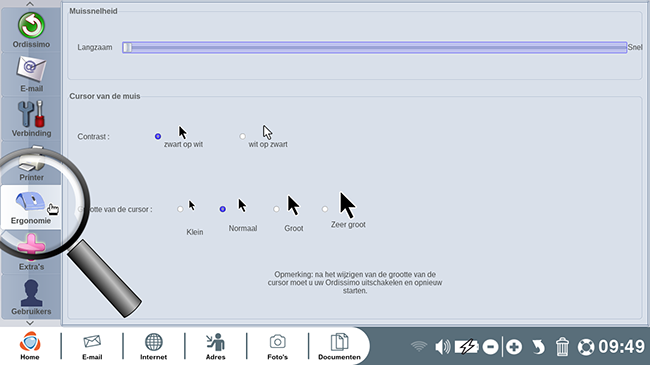The image size is (650, 365).
Task: Open Extra's pink plus icon
Action: coord(31,251)
